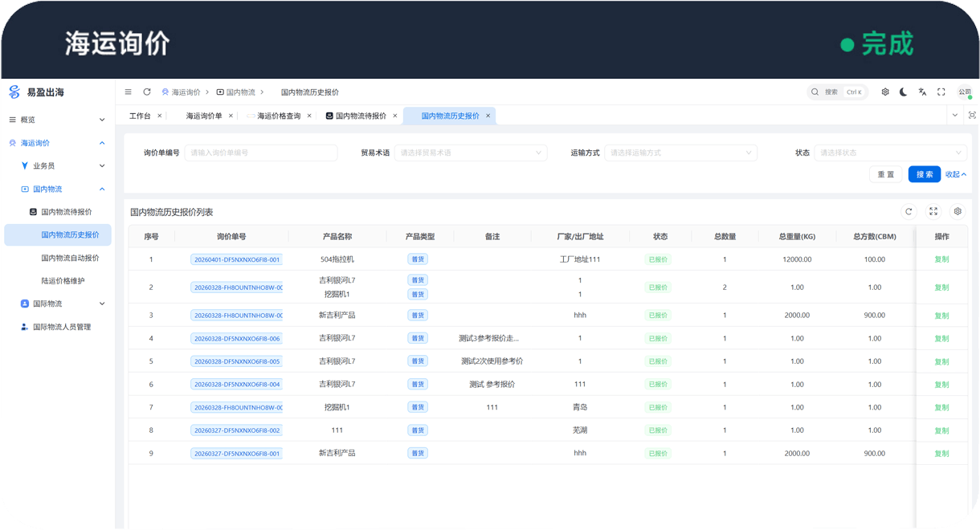Click the page refresh icon in top bar
The width and height of the screenshot is (980, 530).
[147, 92]
